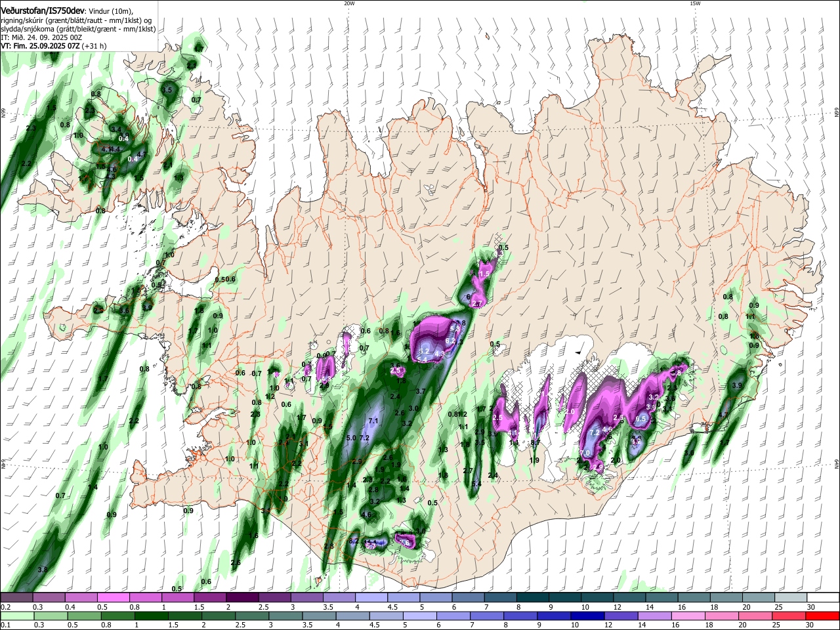Select rain swatch between 1 and 1.5
This screenshot has height=630, width=840.
click(x=152, y=616)
